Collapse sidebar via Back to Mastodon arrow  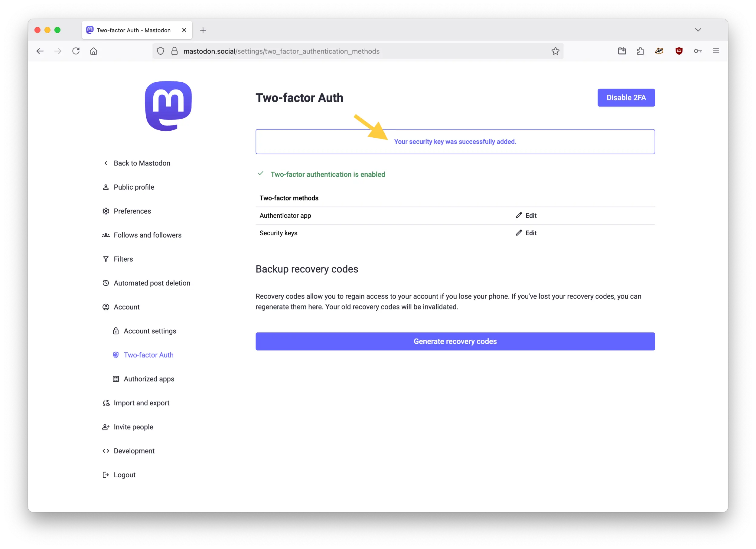[106, 163]
